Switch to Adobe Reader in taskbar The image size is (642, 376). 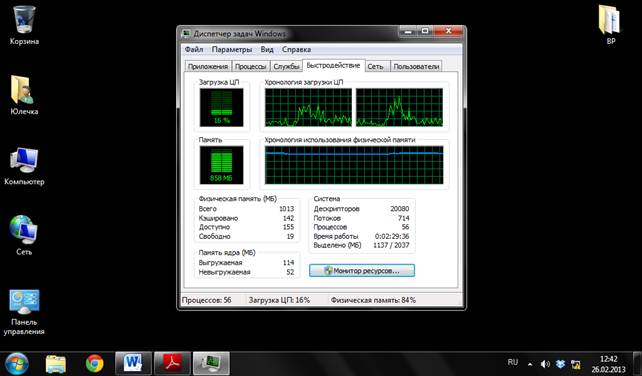[x=172, y=363]
